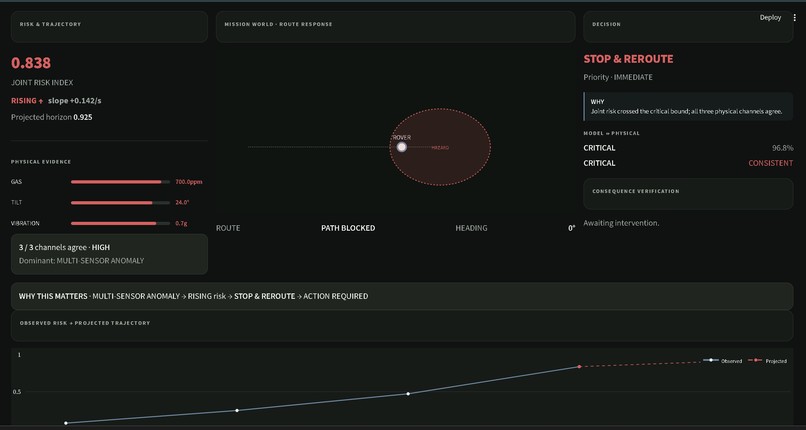Click the PHYSICAL EVIDENCE label
Screen dimensions: 806x430
41,162
